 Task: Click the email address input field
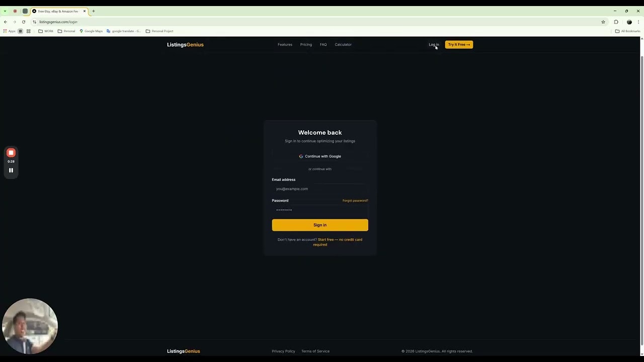pos(320,189)
